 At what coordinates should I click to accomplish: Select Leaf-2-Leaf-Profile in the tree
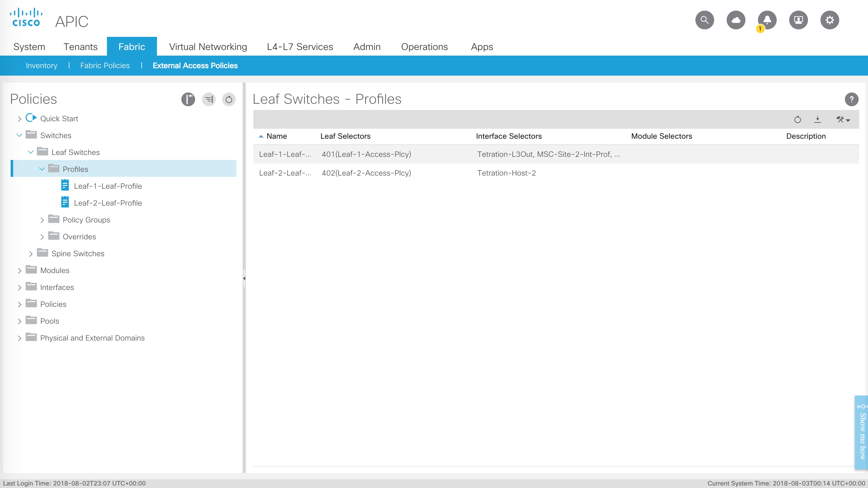[108, 203]
